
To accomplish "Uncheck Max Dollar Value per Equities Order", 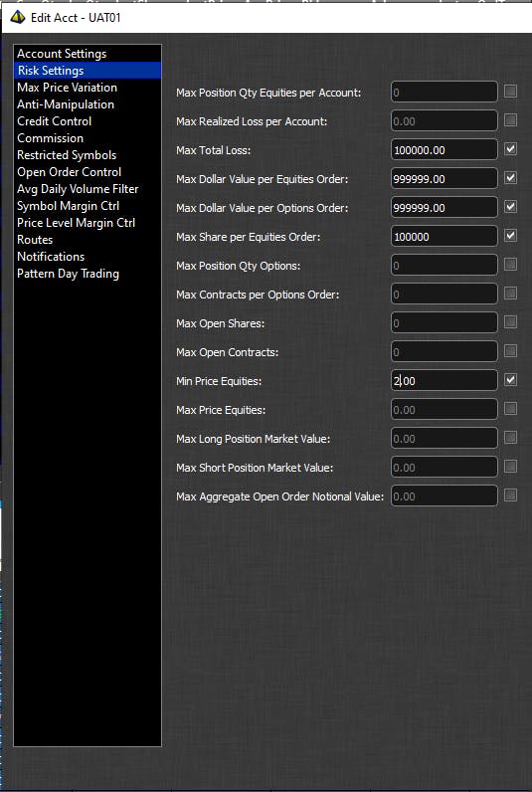I will click(510, 177).
